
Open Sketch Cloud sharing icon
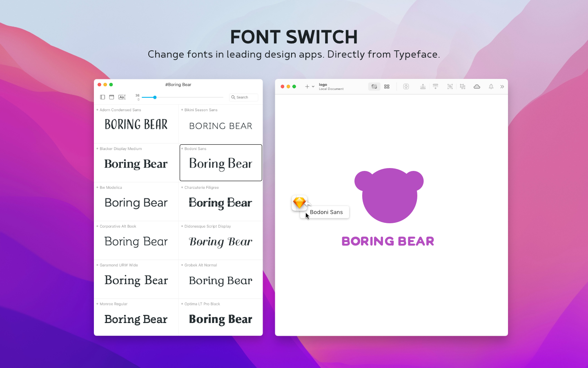tap(477, 86)
